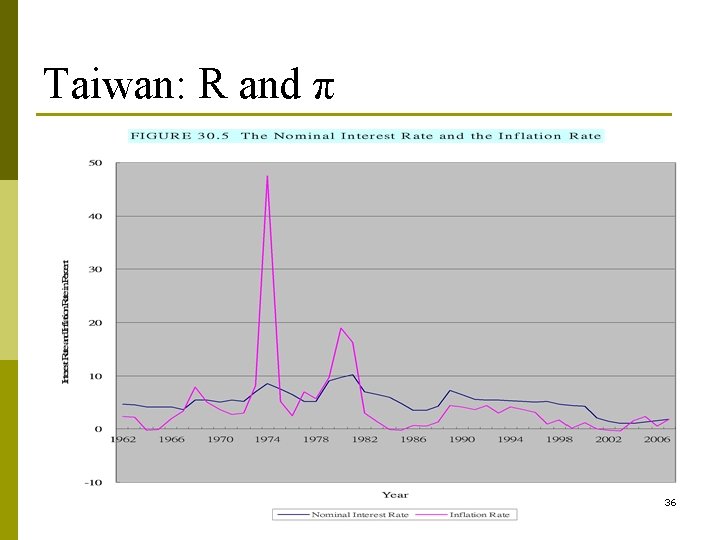This screenshot has width=720, height=540.
Task: Click the 1980 inflation rate peak
Action: click(341, 328)
